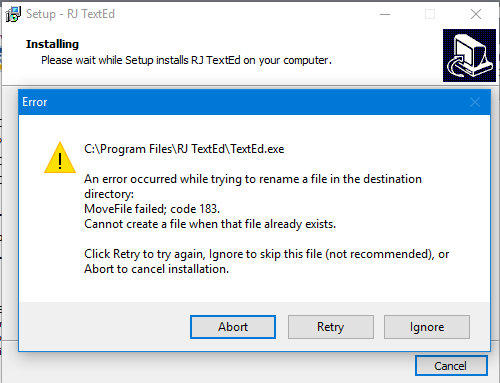The height and width of the screenshot is (383, 500).
Task: Minimize the Setup - RJ TextEd window
Action: (x=385, y=14)
